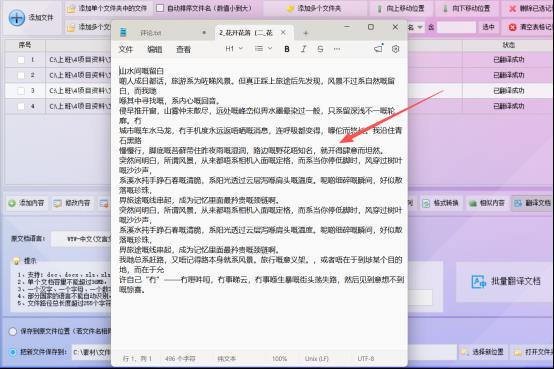Viewport: 554px width, 369px height.
Task: Select the 保存到原文件位置 radio button
Action: pyautogui.click(x=13, y=332)
